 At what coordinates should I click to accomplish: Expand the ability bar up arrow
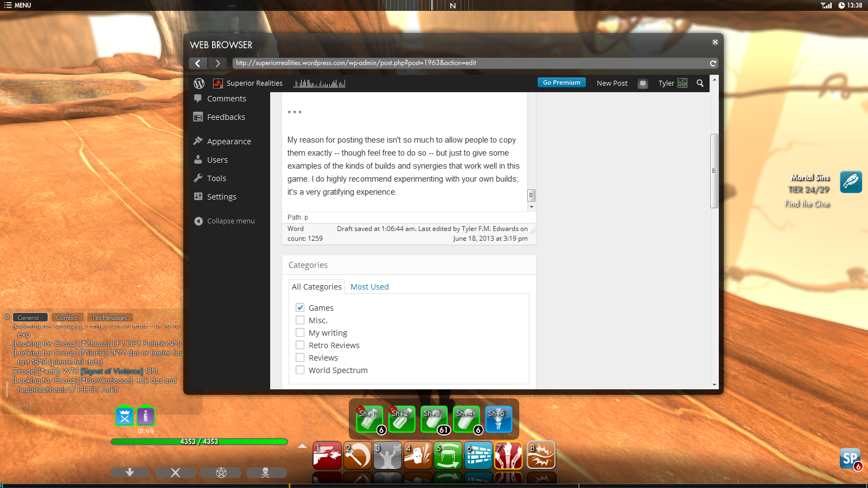coord(303,446)
